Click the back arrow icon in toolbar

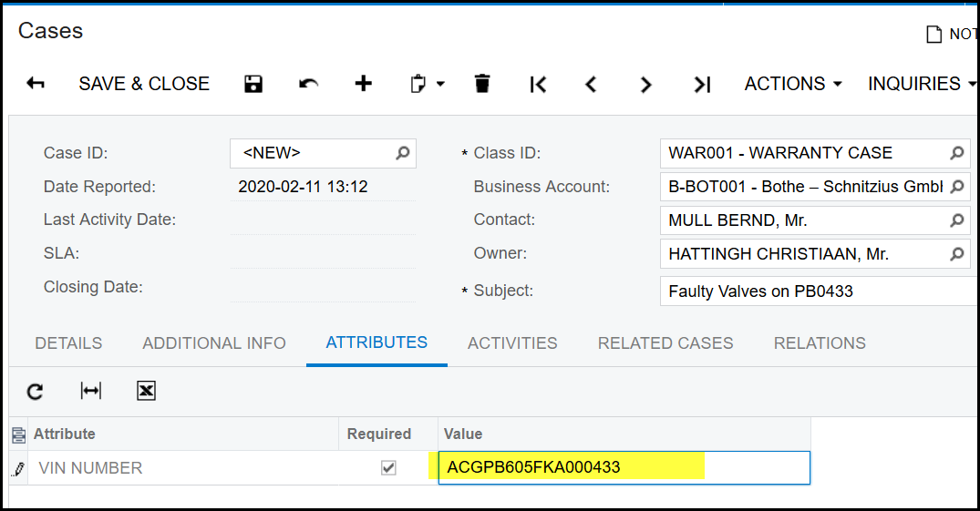[36, 84]
